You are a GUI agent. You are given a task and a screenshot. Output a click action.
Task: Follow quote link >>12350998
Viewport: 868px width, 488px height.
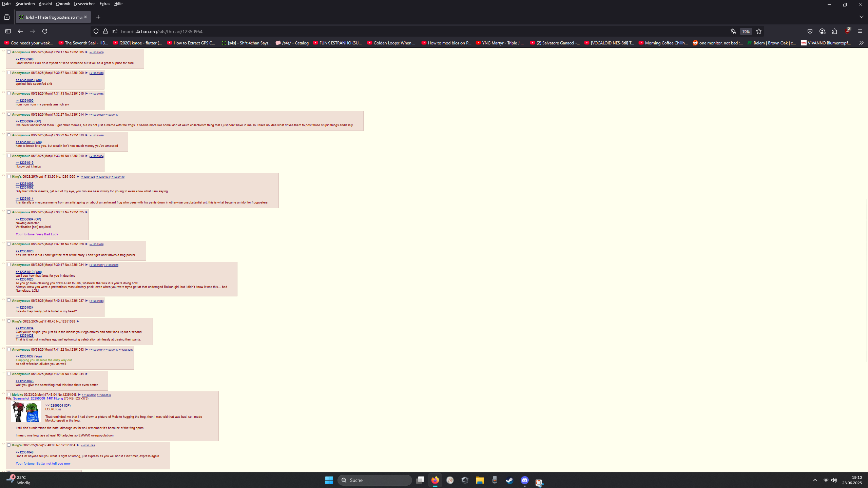pyautogui.click(x=24, y=59)
